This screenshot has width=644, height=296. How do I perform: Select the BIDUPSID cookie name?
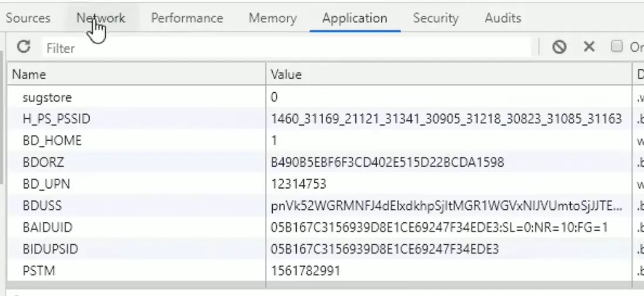(x=50, y=249)
